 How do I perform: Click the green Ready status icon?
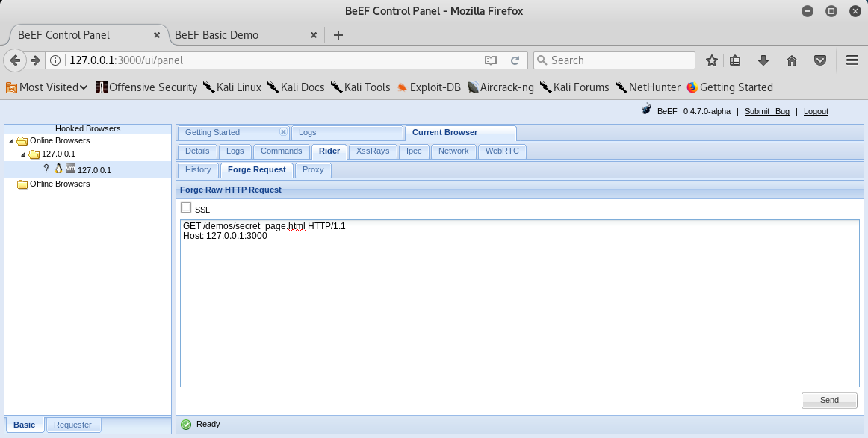click(x=186, y=424)
